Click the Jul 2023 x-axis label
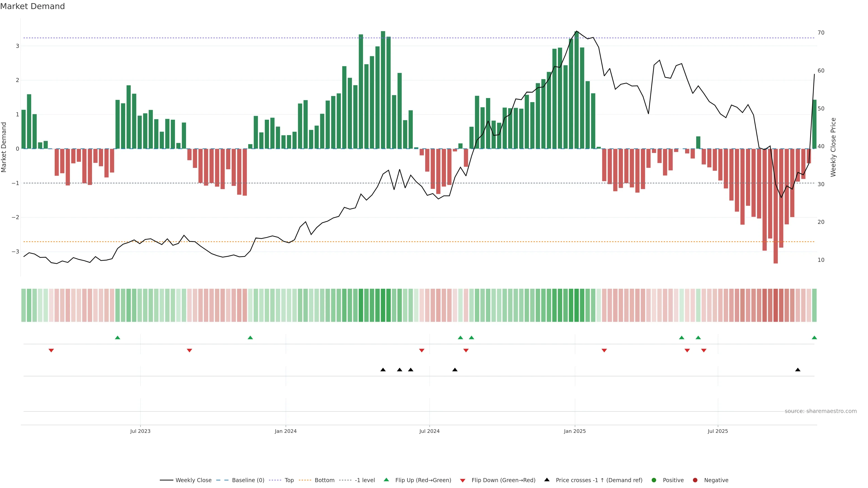 140,431
